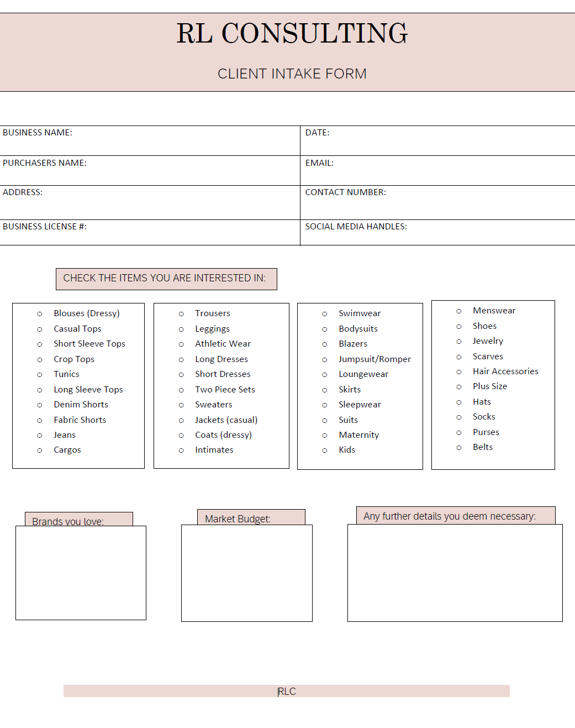Click the RLC footer text
The image size is (575, 728).
coord(287,692)
